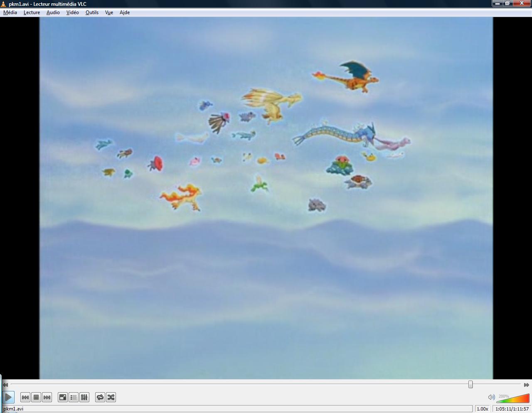Stop playback with the Stop button
This screenshot has width=532, height=413.
coord(36,397)
